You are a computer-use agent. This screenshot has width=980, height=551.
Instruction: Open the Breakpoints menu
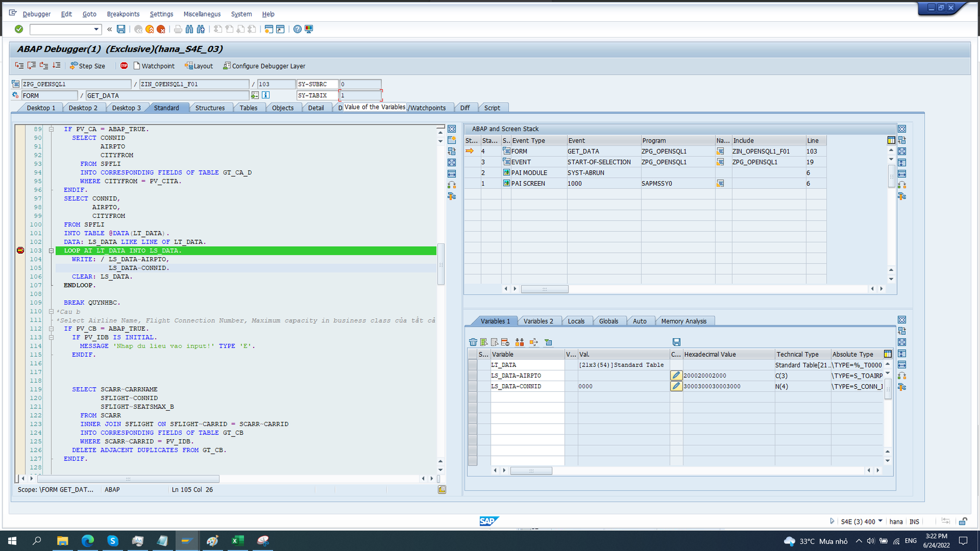123,14
